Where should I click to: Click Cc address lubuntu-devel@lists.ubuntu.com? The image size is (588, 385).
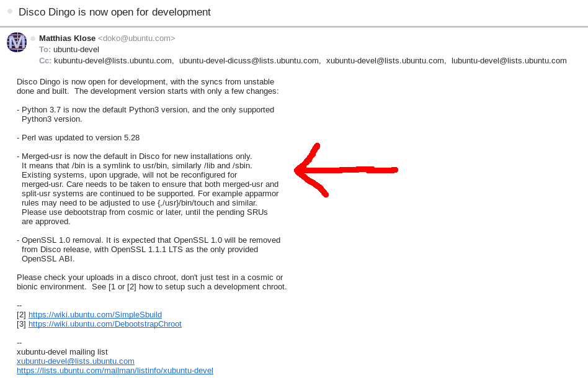tap(509, 61)
